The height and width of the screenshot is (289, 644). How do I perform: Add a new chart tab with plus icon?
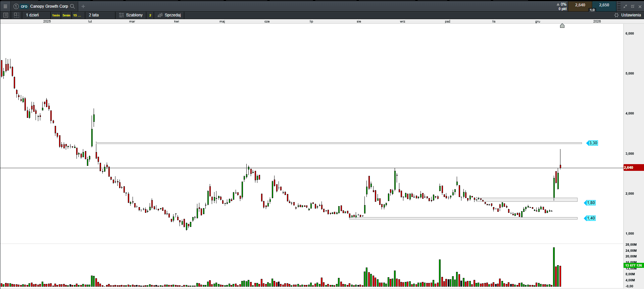83,6
